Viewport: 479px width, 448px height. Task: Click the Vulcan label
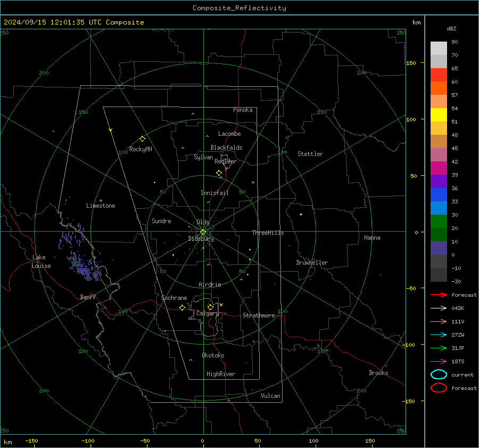click(x=270, y=396)
